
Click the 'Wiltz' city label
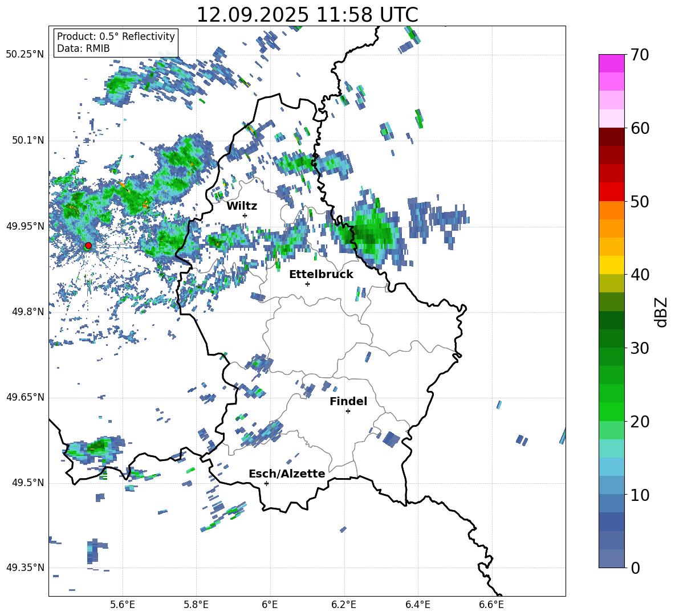(242, 206)
